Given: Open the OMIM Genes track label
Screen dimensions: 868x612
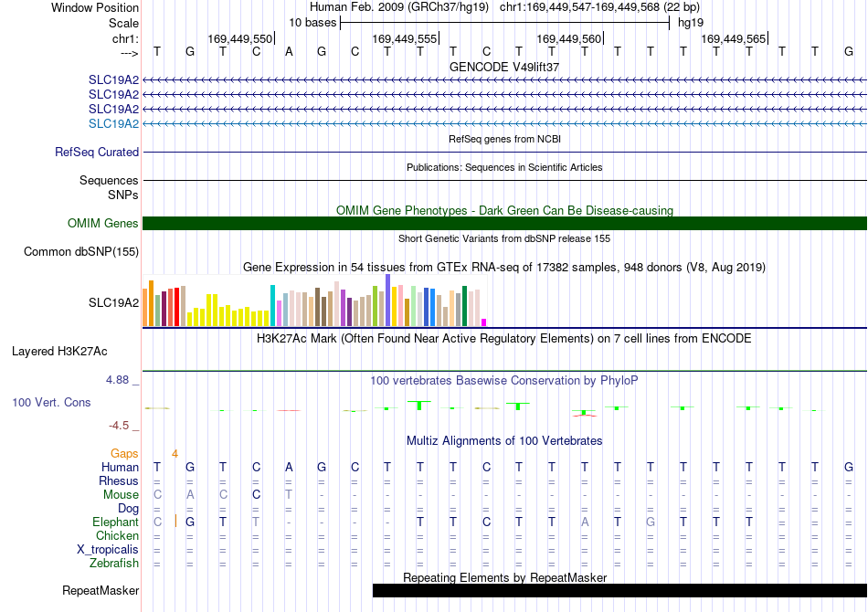Looking at the screenshot, I should pyautogui.click(x=103, y=223).
